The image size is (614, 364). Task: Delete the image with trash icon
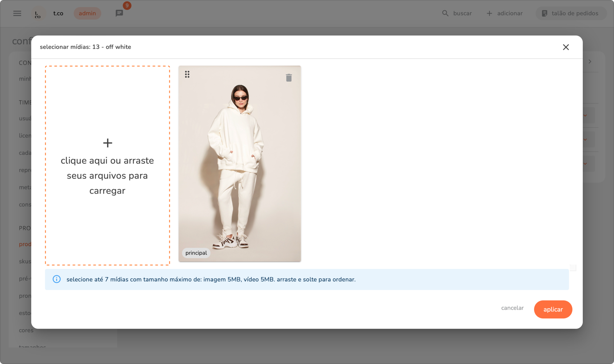[289, 78]
